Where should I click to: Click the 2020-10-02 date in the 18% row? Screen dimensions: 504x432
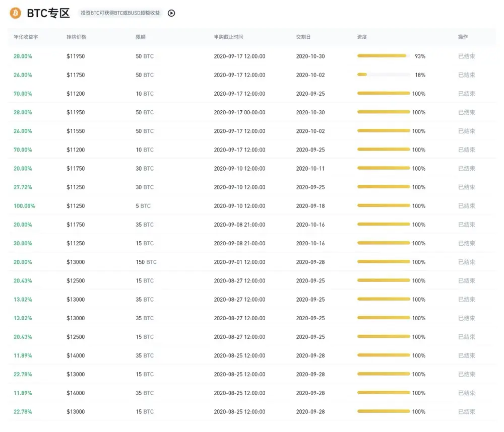[x=310, y=75]
